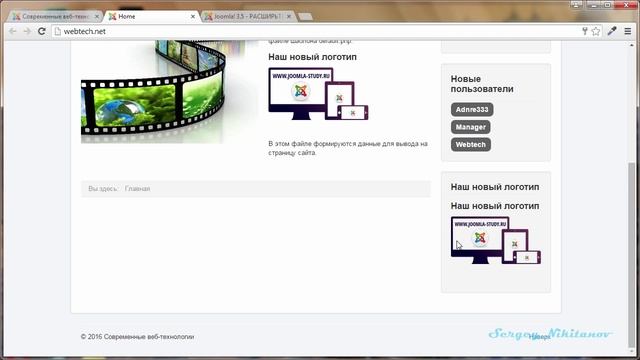
Task: Select user Manager
Action: click(471, 127)
